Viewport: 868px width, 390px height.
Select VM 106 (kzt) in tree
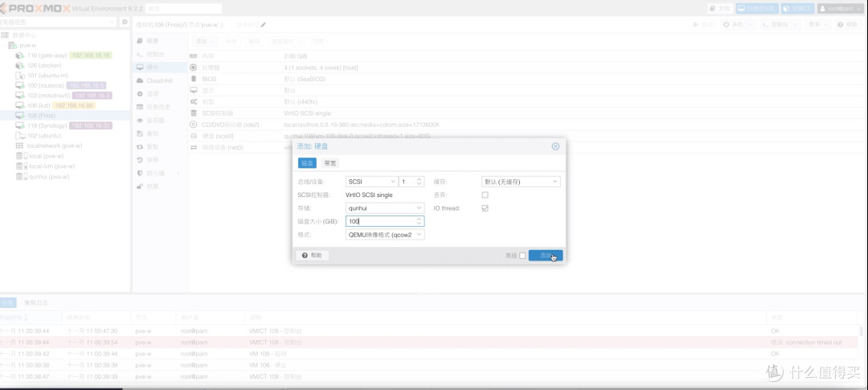coord(39,105)
